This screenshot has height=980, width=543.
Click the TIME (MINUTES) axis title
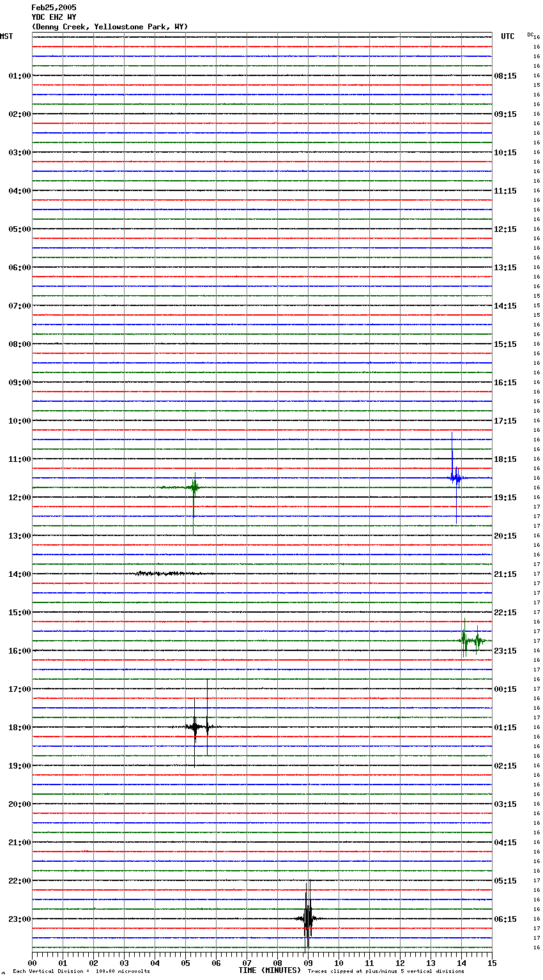pyautogui.click(x=270, y=970)
